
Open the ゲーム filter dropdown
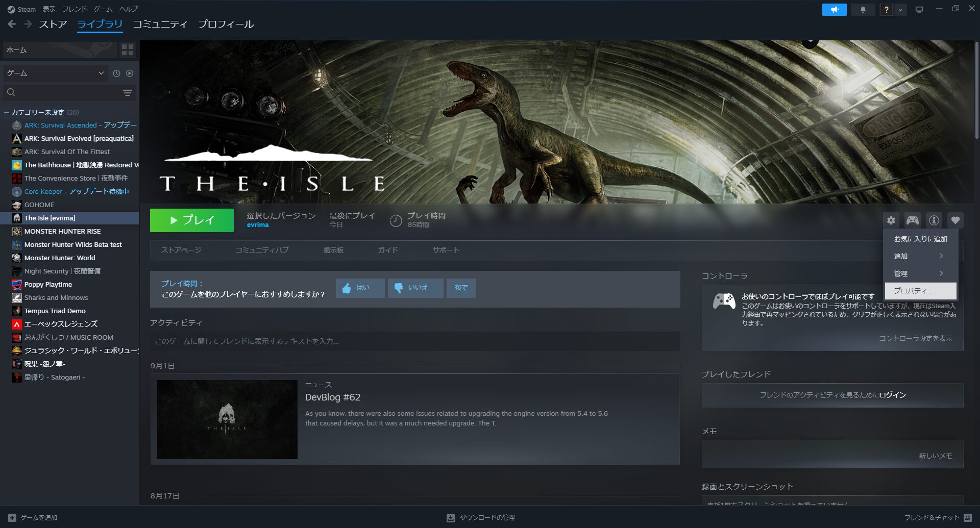[x=56, y=73]
